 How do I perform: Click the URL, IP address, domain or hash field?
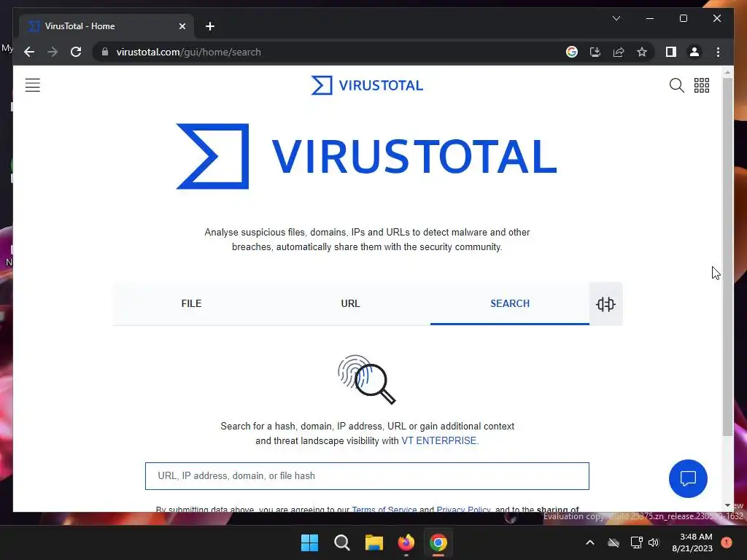coord(367,476)
